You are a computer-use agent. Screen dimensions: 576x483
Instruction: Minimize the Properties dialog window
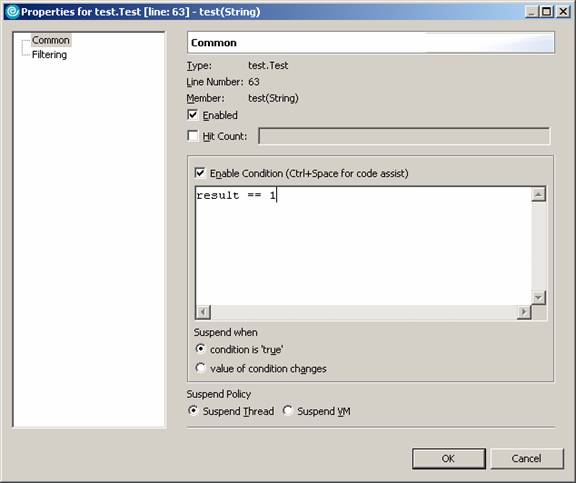click(x=532, y=12)
